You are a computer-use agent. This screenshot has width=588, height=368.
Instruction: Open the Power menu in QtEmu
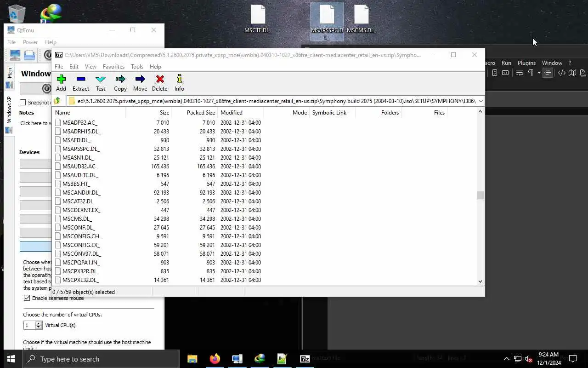(30, 42)
